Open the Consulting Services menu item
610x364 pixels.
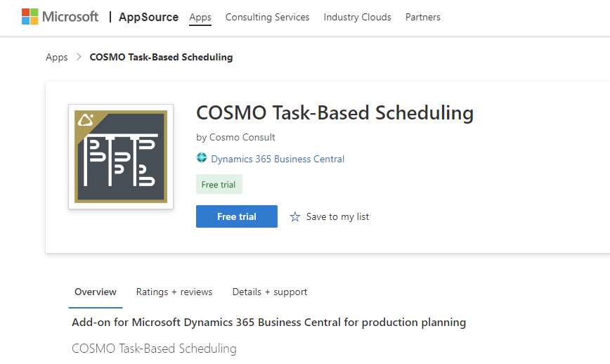pos(267,18)
